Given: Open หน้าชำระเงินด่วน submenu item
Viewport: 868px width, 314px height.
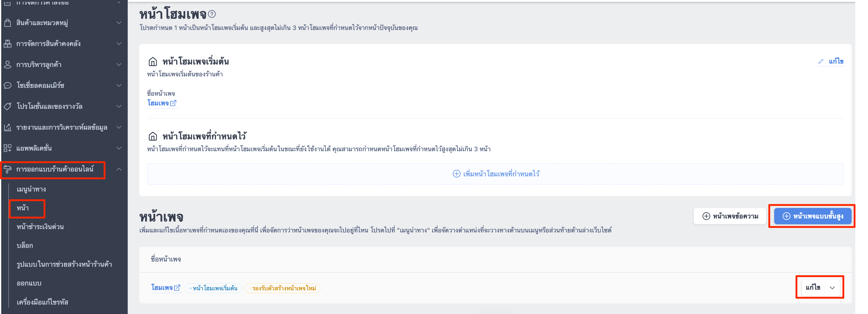Looking at the screenshot, I should tap(40, 227).
